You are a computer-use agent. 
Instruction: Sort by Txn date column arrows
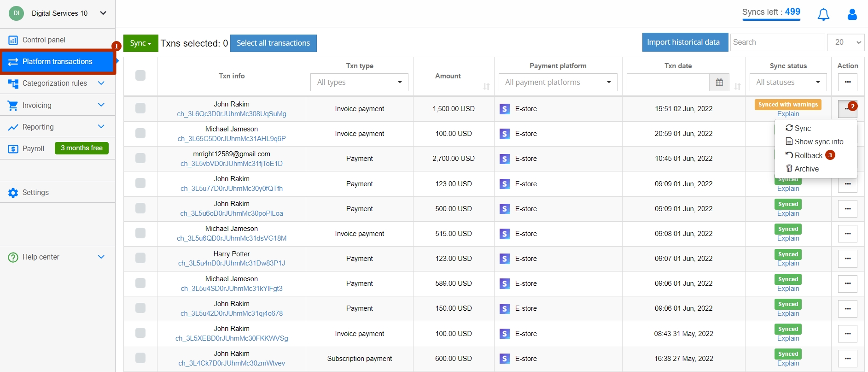[x=737, y=86]
